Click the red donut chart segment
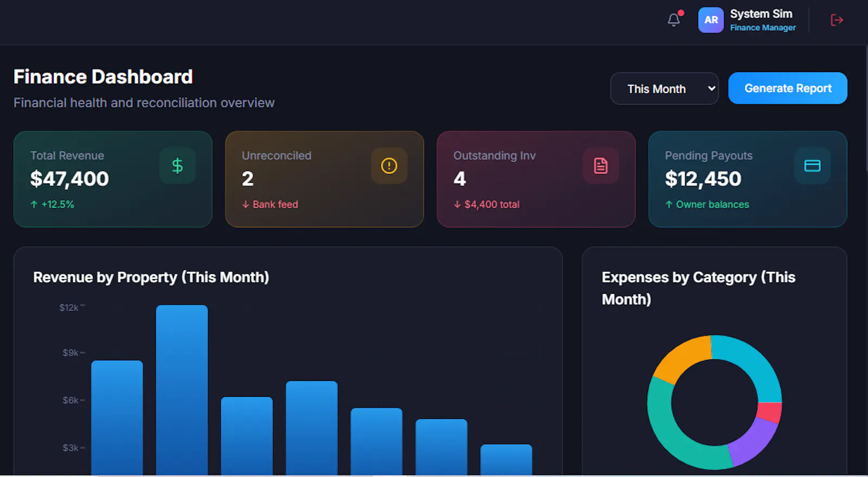Image resolution: width=868 pixels, height=477 pixels. [x=769, y=412]
